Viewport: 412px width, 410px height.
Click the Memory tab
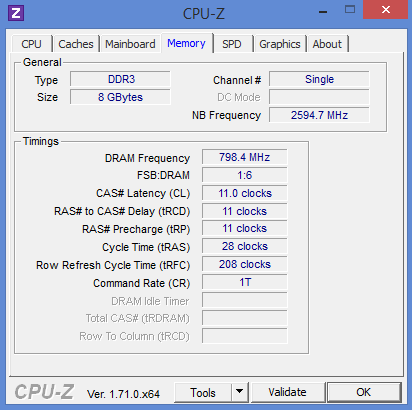[186, 43]
